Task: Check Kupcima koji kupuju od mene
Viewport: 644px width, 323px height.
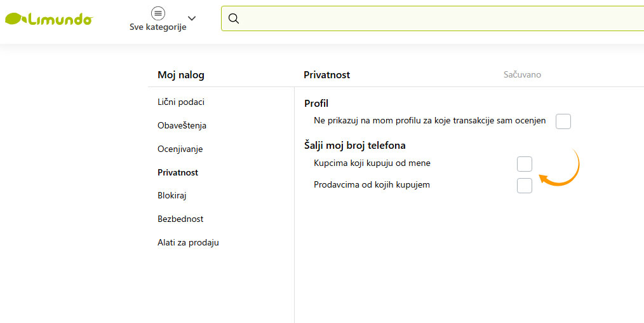Action: pos(525,164)
